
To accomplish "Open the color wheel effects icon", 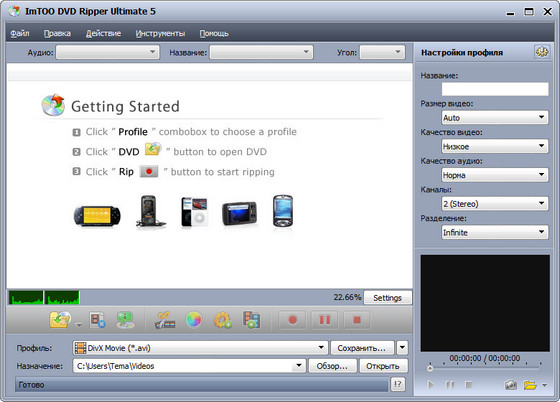I will click(194, 320).
